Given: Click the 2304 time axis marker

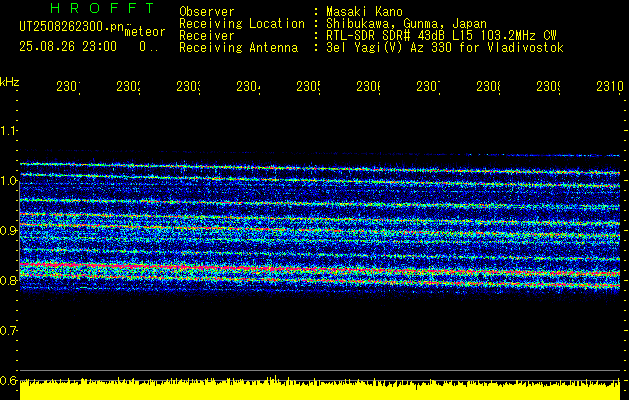Looking at the screenshot, I should click(248, 87).
